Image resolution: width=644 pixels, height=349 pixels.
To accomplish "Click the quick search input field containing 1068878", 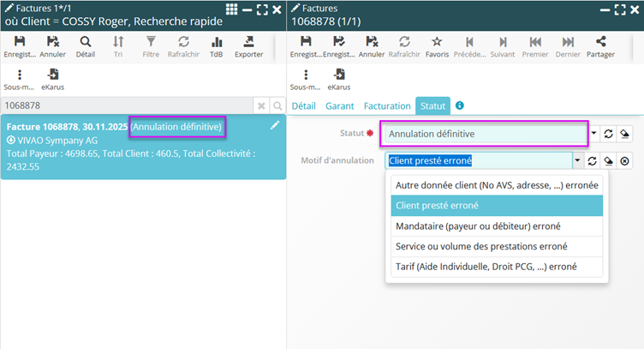I will (x=128, y=105).
